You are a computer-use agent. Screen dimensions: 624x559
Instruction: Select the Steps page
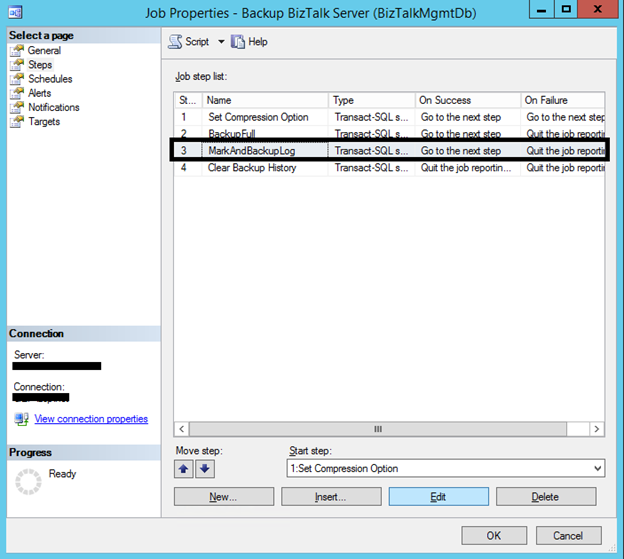click(40, 64)
